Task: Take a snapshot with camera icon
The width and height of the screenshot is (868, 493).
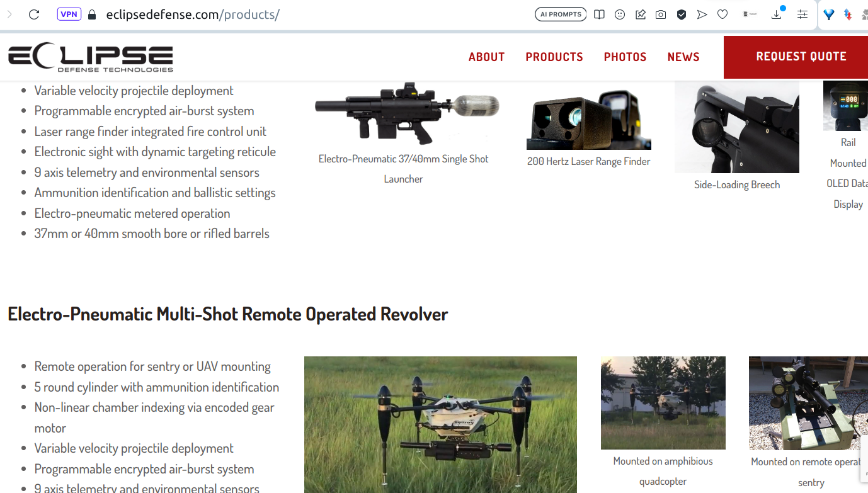Action: pyautogui.click(x=661, y=14)
